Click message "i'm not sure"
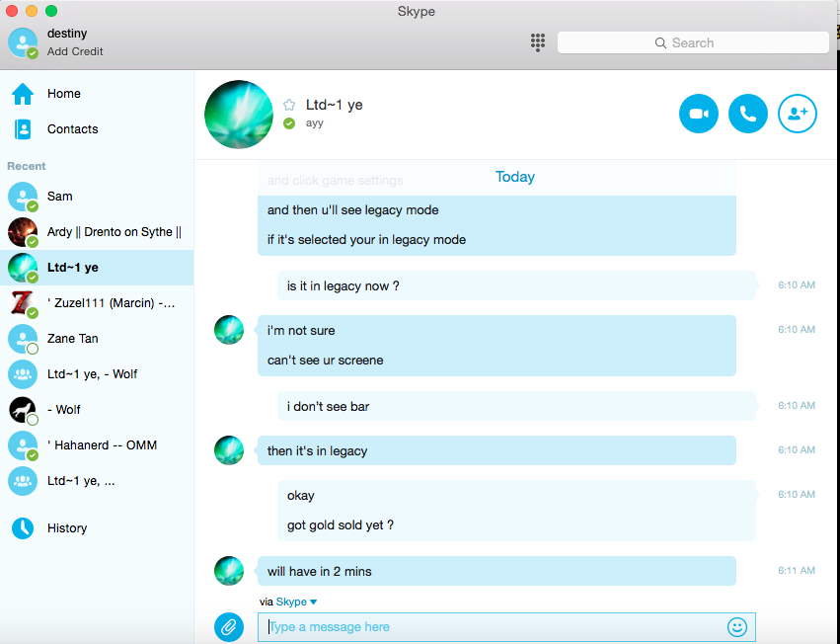The image size is (840, 644). pyautogui.click(x=301, y=330)
